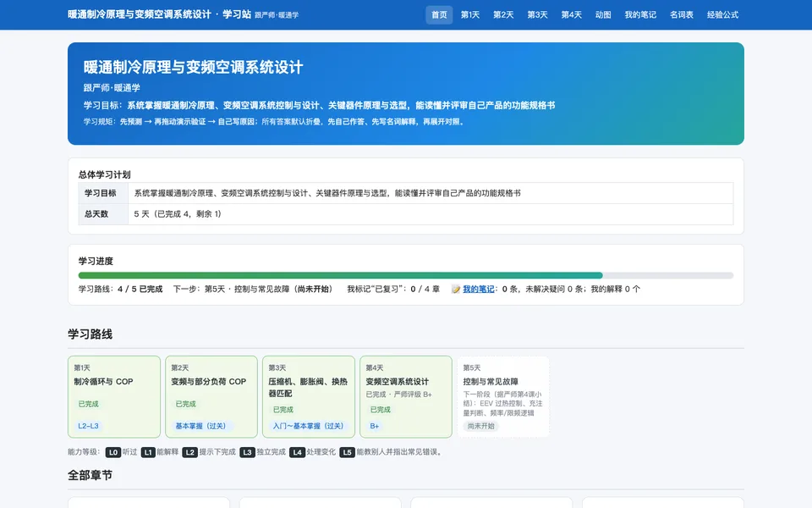Click the 尚未开始 badge on day 5 card
This screenshot has width=812, height=508.
click(x=481, y=426)
